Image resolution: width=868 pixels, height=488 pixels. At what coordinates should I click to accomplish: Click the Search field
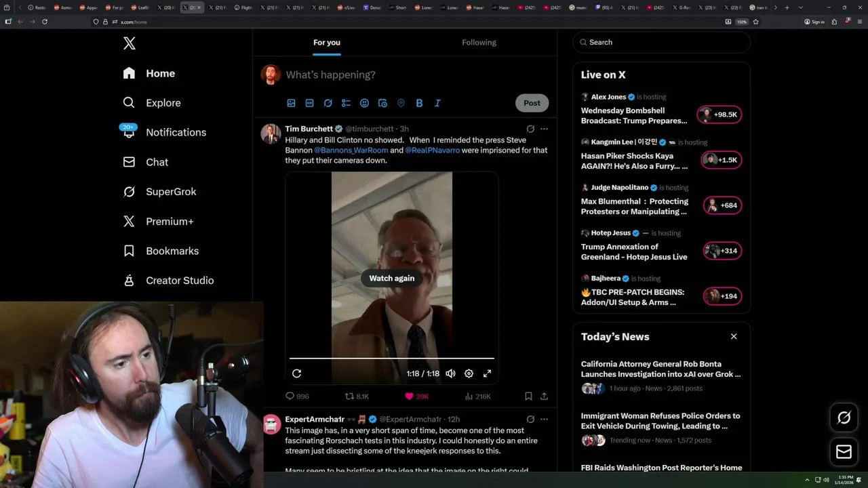pyautogui.click(x=662, y=42)
